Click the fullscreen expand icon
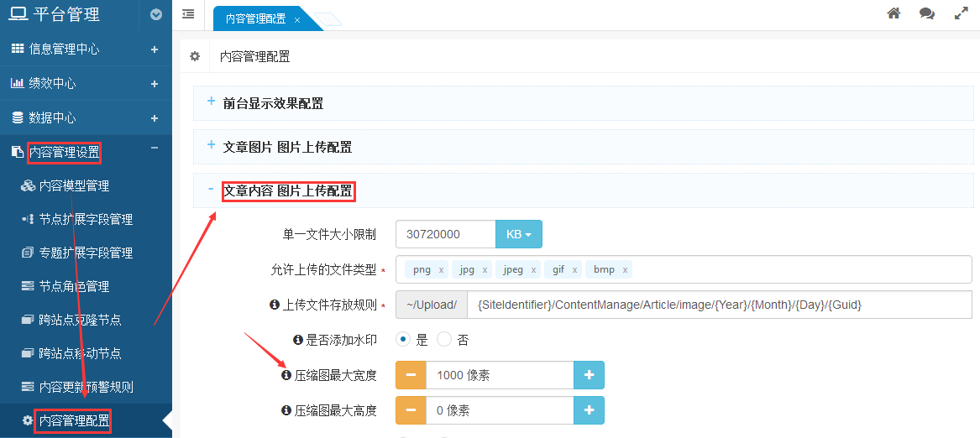Viewport: 980px width, 438px height. pyautogui.click(x=962, y=13)
